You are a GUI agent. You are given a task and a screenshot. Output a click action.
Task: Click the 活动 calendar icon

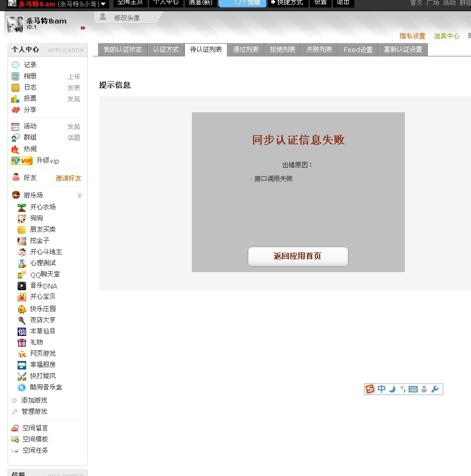[15, 126]
